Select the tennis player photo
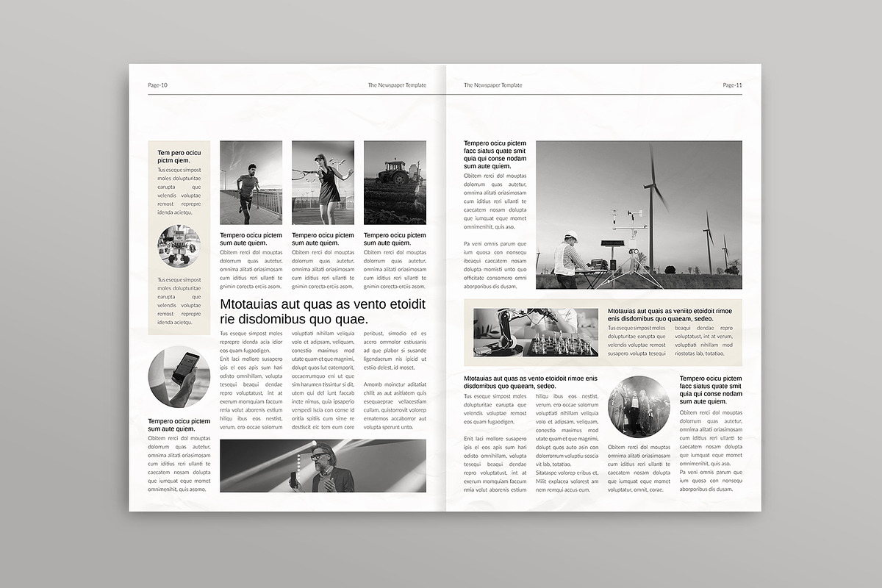 [x=323, y=182]
